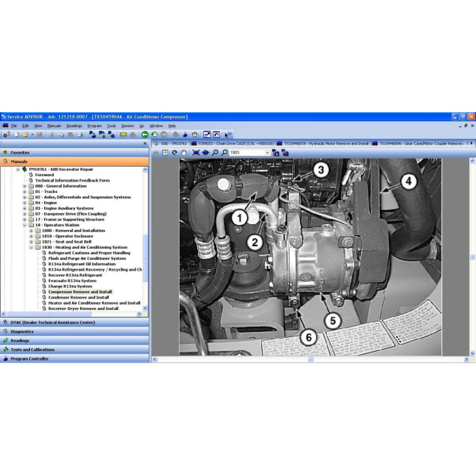Click the context help pointer icon
The height and width of the screenshot is (476, 476).
tap(227, 135)
